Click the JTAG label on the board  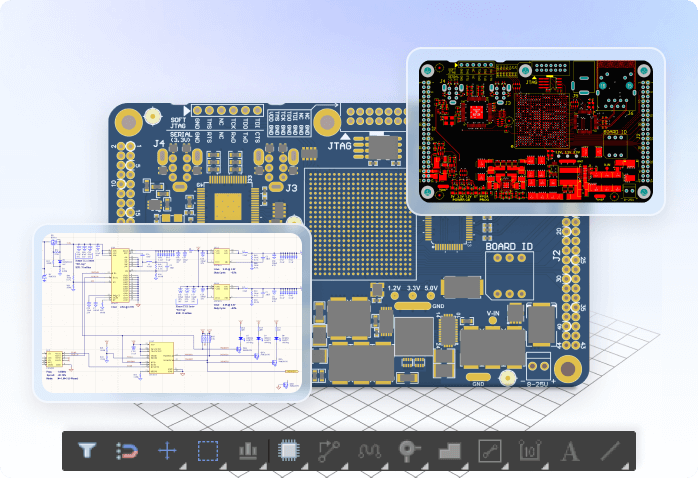pyautogui.click(x=346, y=147)
